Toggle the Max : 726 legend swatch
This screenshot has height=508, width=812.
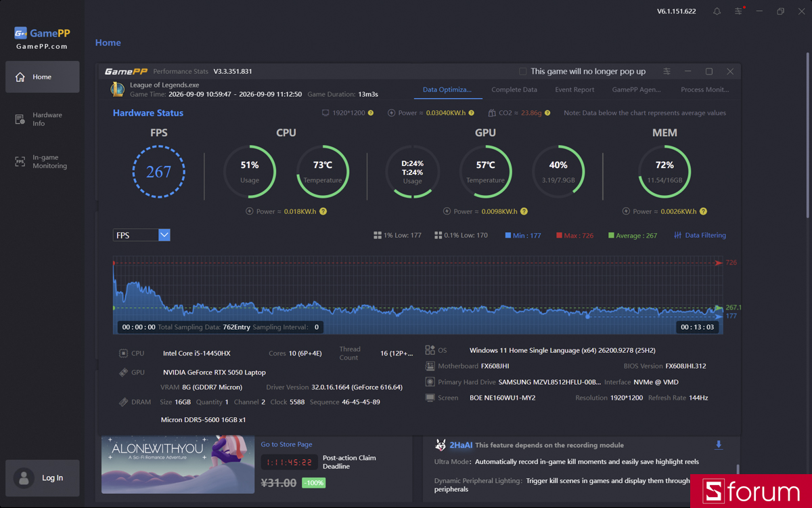tap(560, 236)
